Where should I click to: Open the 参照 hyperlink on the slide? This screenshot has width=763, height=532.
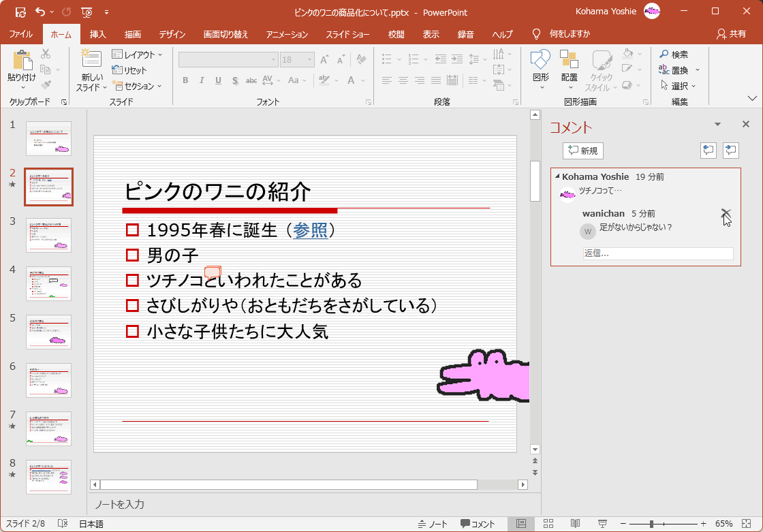click(310, 230)
